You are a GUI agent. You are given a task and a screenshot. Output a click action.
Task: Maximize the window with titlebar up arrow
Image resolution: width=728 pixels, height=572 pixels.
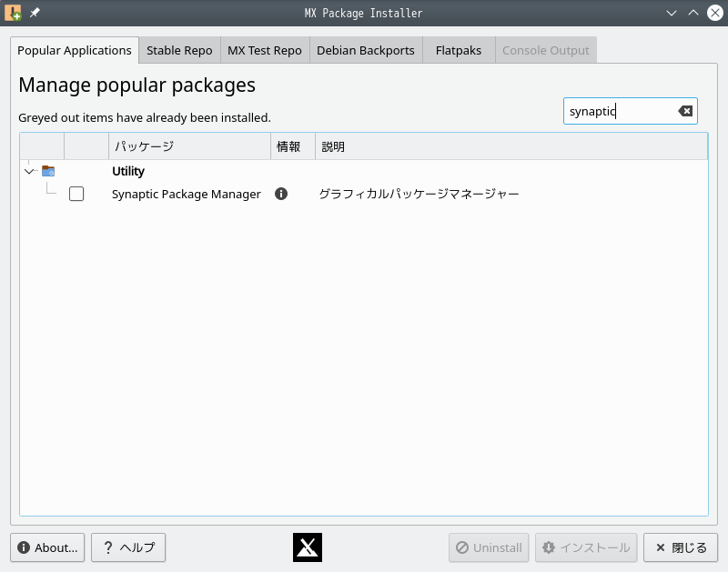point(693,13)
